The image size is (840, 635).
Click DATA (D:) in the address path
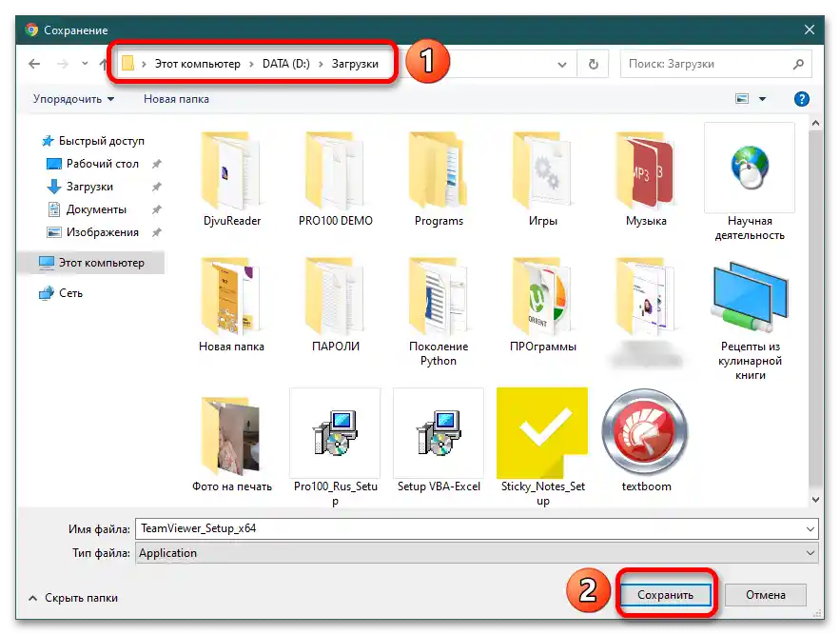coord(286,64)
